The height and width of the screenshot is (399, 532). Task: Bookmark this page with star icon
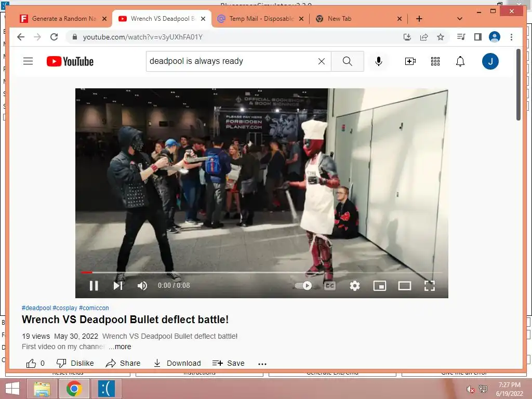(x=441, y=37)
